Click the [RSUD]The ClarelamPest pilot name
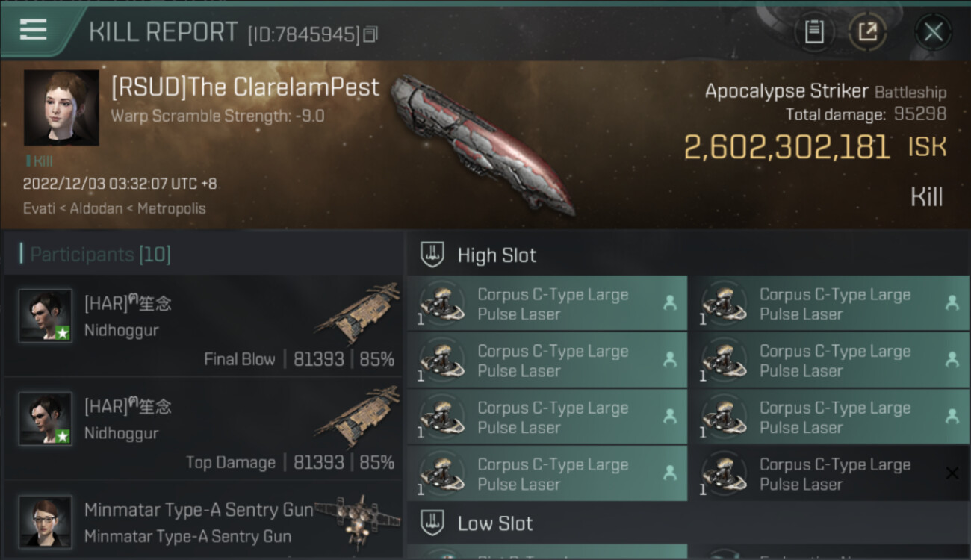Screen dimensions: 971x560 point(245,87)
